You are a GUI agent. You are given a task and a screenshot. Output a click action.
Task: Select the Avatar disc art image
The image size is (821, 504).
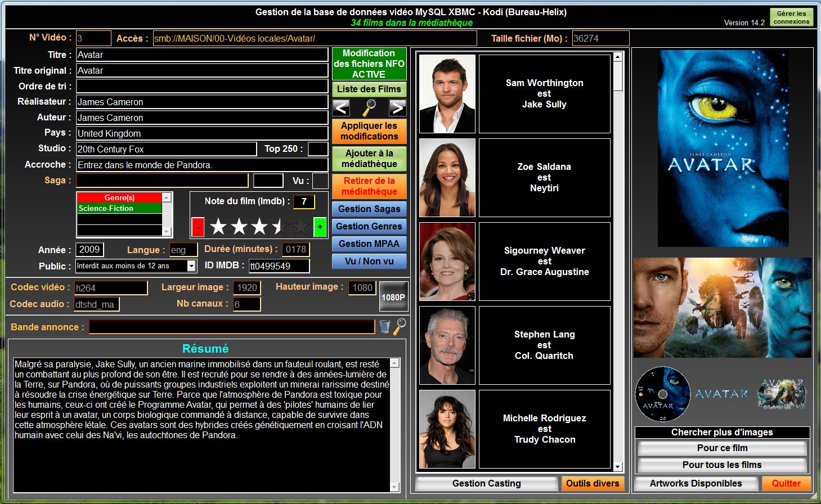point(662,394)
